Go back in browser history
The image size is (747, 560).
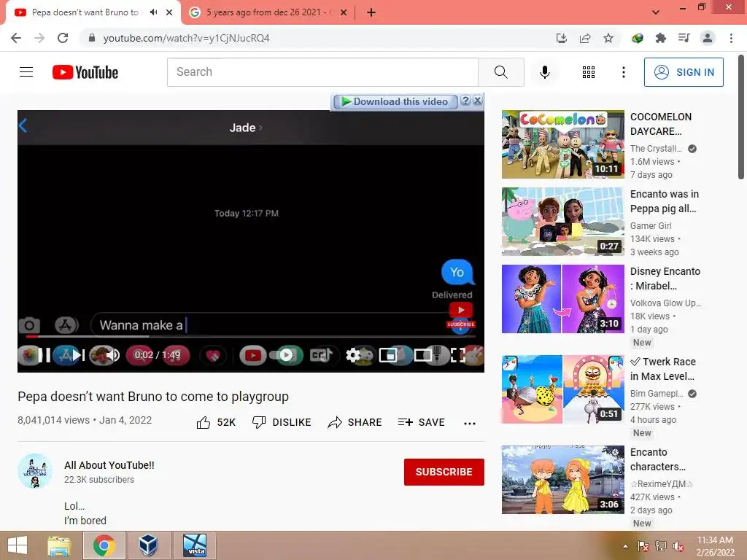[16, 38]
